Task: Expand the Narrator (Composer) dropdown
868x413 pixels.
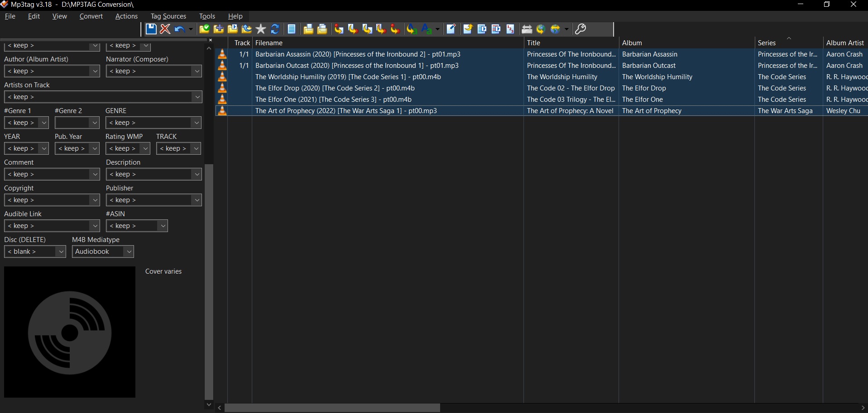Action: [197, 71]
